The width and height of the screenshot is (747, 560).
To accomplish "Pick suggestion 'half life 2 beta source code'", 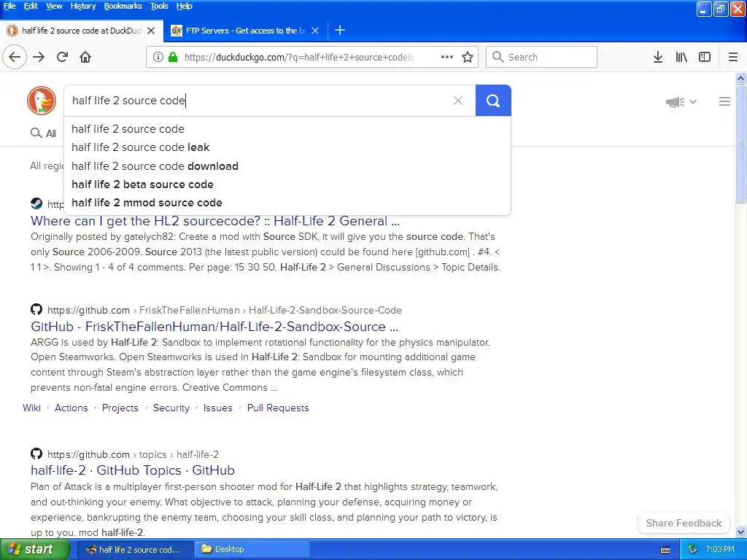I will 287,184.
